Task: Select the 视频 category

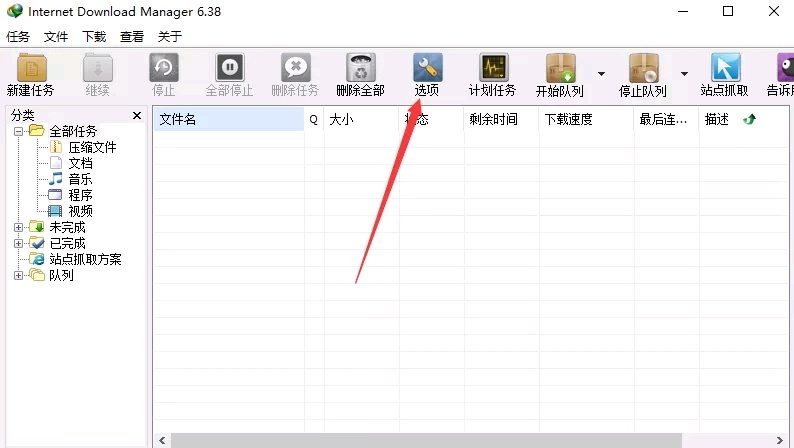Action: tap(81, 211)
